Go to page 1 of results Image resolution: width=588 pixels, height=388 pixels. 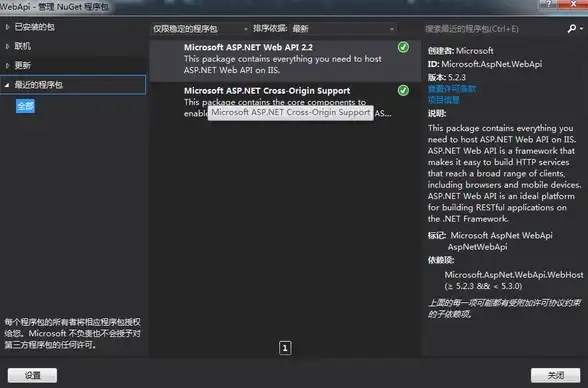(x=285, y=348)
